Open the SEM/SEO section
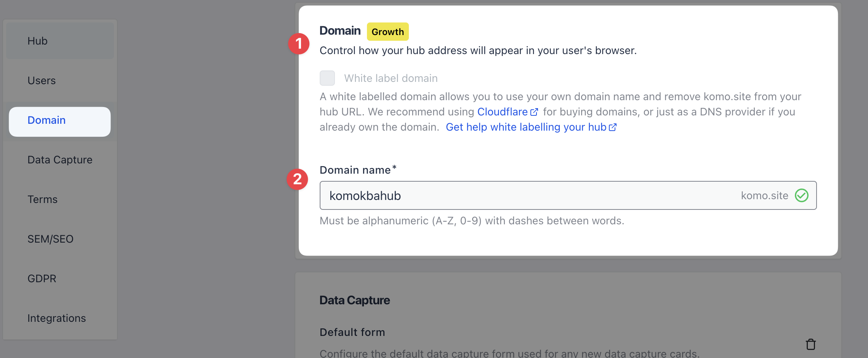This screenshot has height=358, width=868. pos(50,239)
